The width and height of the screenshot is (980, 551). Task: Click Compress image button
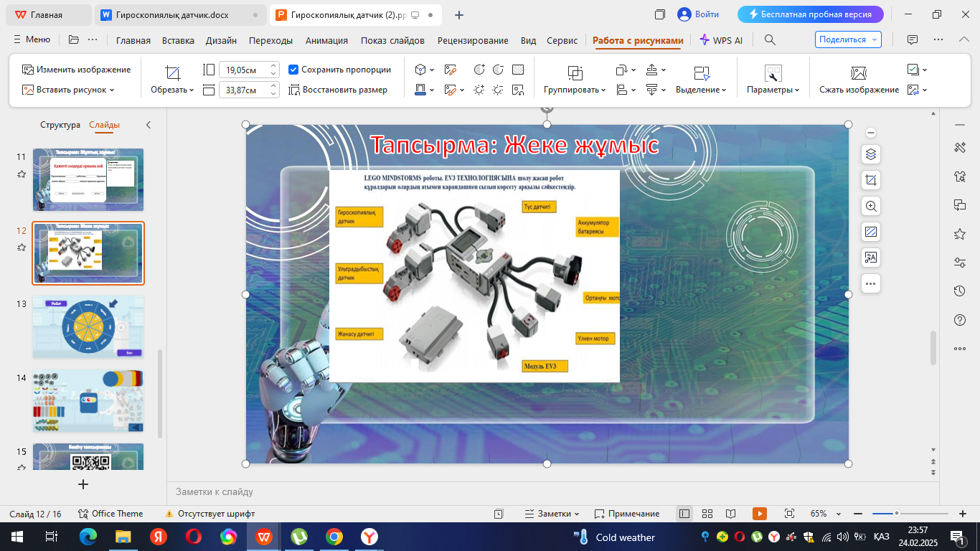(x=859, y=90)
